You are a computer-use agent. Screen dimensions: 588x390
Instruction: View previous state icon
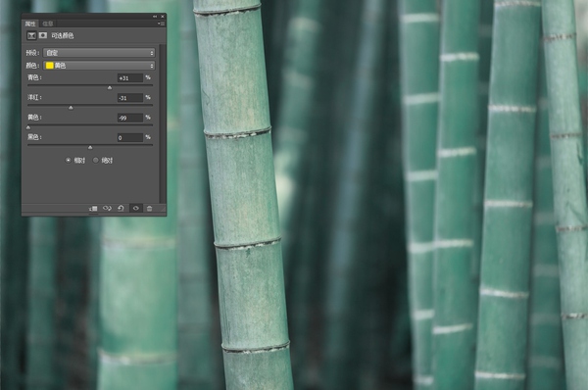107,208
